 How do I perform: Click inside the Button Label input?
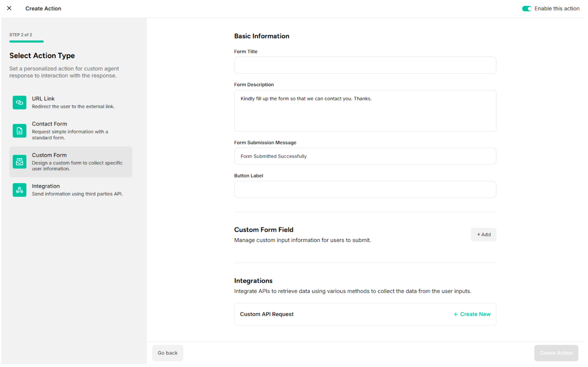365,189
